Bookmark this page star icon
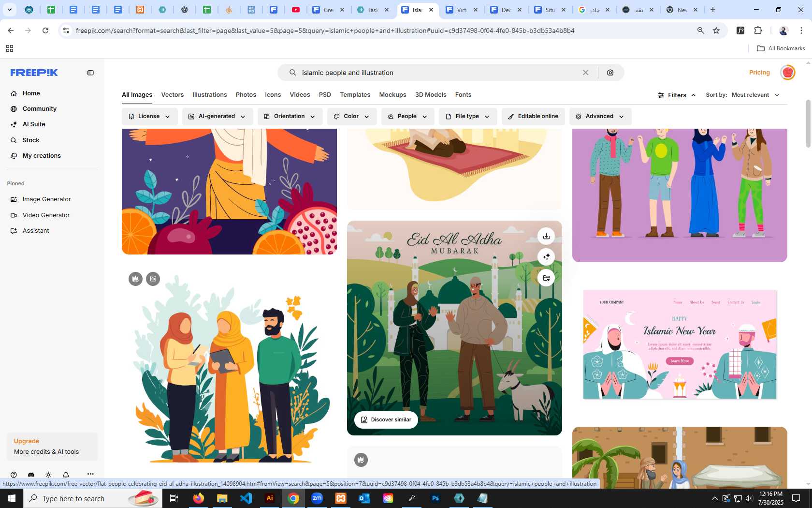 click(x=716, y=30)
